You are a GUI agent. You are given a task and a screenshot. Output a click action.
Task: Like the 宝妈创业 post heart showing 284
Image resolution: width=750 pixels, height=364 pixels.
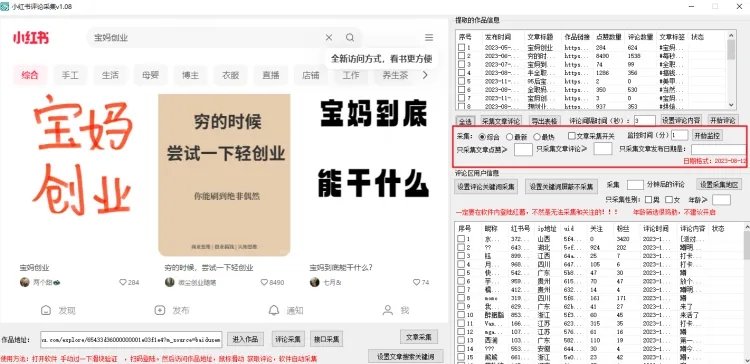[122, 282]
